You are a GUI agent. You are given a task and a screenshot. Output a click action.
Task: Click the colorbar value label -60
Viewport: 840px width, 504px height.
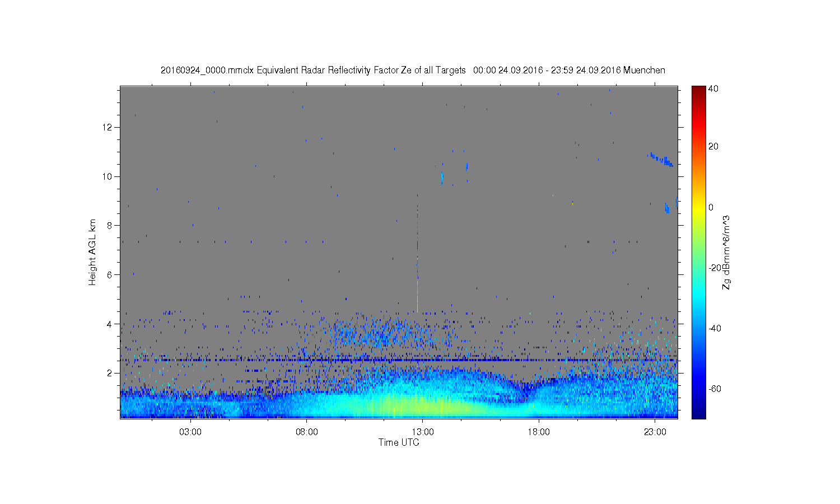[x=715, y=389]
